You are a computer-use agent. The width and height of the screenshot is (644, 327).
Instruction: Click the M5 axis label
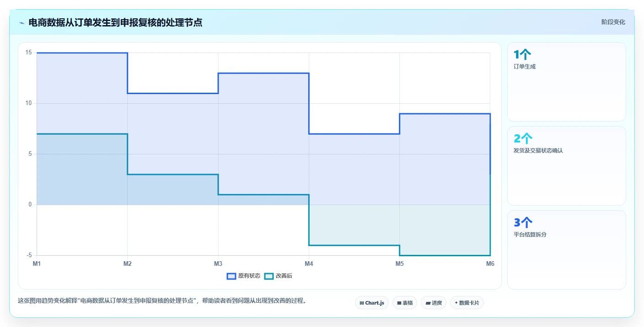click(399, 264)
